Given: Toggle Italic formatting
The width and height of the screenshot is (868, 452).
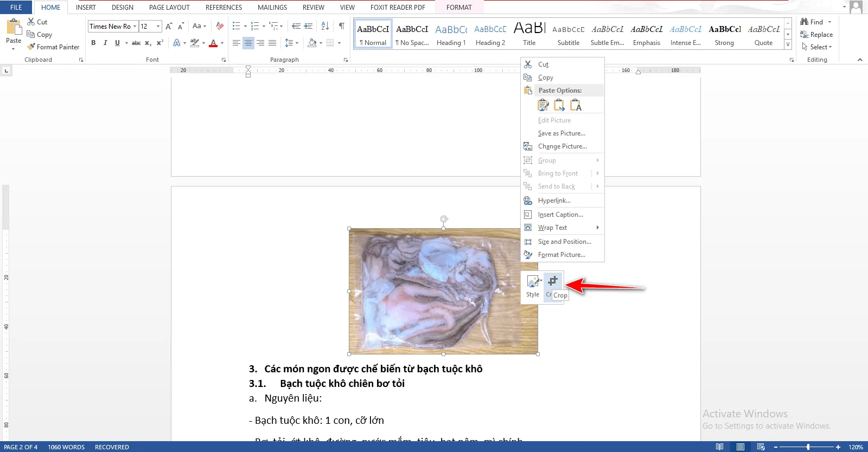Looking at the screenshot, I should click(105, 43).
